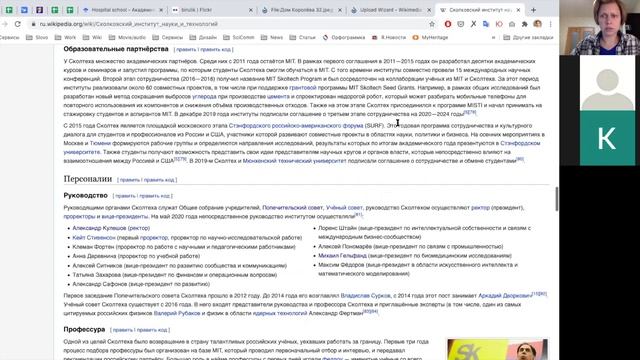Viewport: 640px width, 360px height.
Task: Click the page vertical scrollbar thumb
Action: pyautogui.click(x=556, y=199)
